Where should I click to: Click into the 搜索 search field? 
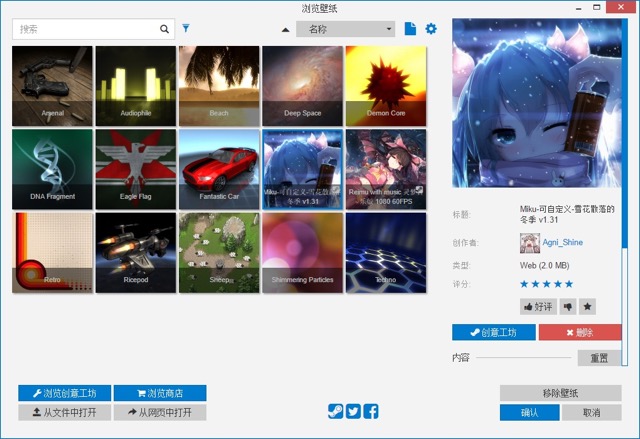93,29
